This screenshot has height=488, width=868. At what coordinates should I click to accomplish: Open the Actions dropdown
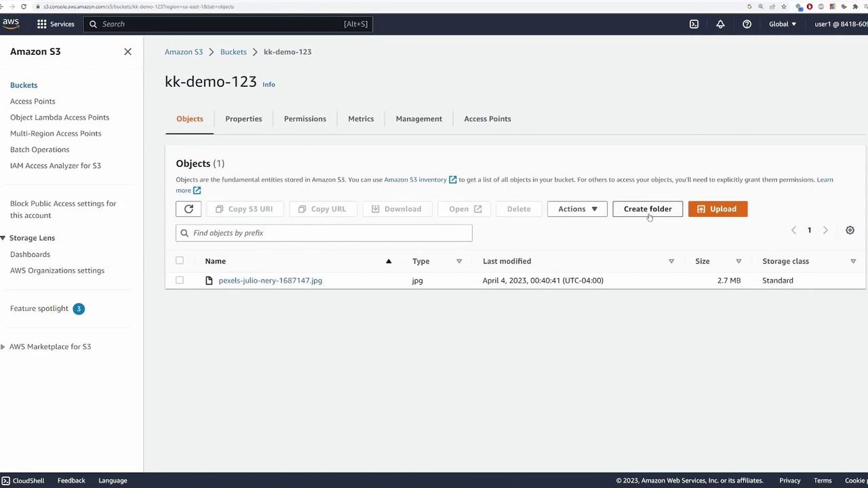(x=577, y=209)
